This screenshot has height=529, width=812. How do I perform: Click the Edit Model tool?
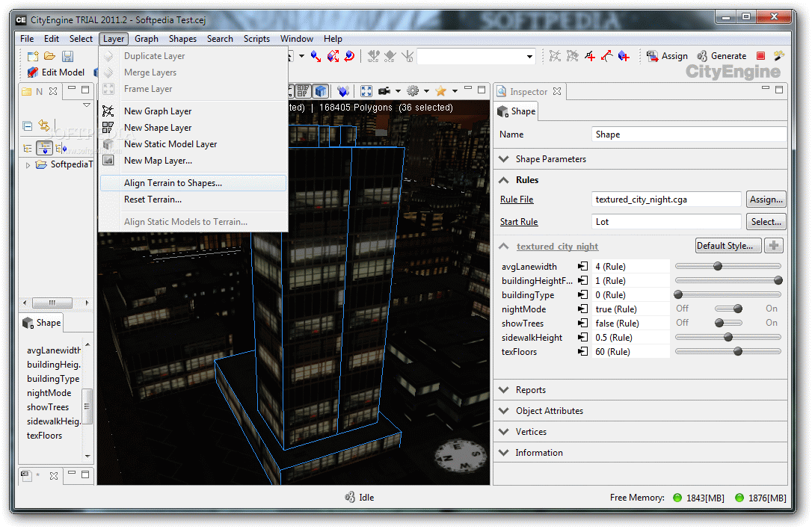(x=56, y=72)
